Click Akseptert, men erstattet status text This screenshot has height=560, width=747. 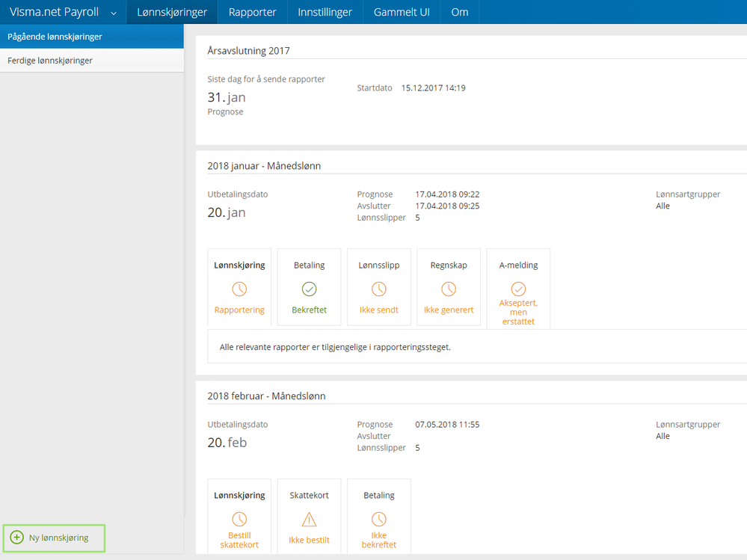(518, 313)
